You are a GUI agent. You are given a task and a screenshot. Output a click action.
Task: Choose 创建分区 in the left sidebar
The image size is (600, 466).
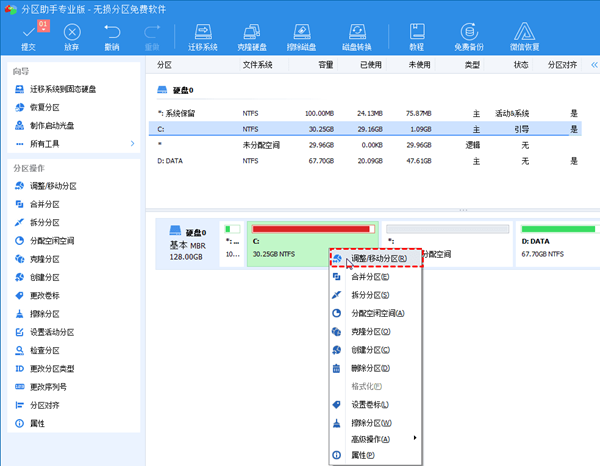tap(37, 277)
